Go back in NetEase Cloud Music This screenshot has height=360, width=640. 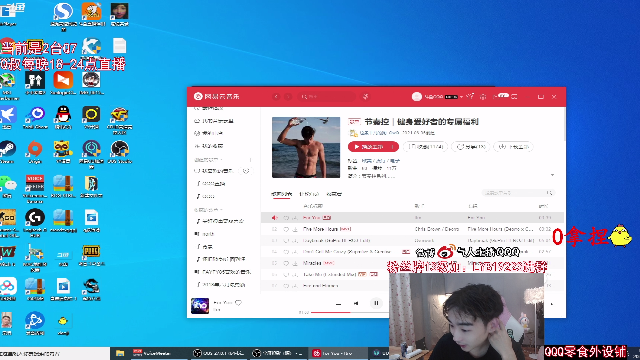(276, 97)
